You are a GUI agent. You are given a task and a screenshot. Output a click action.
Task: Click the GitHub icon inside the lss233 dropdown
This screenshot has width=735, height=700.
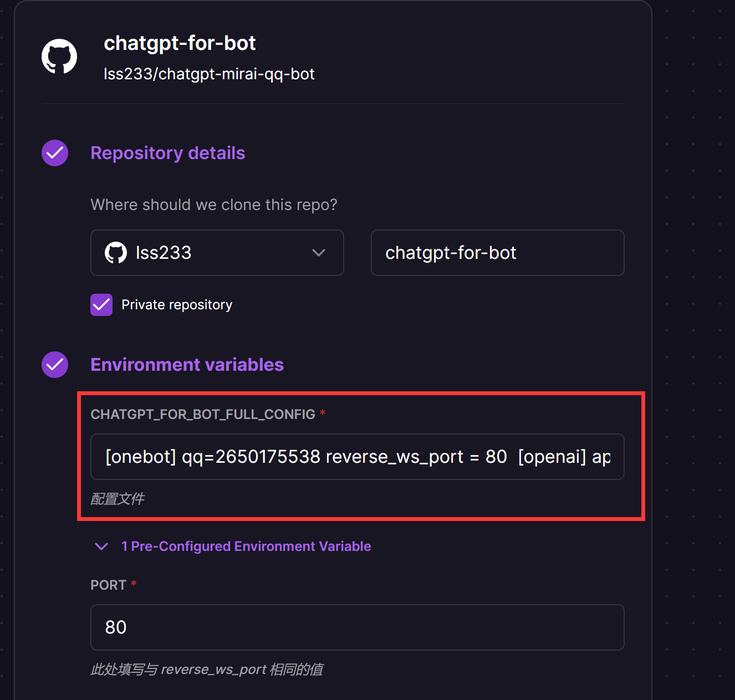coord(116,253)
